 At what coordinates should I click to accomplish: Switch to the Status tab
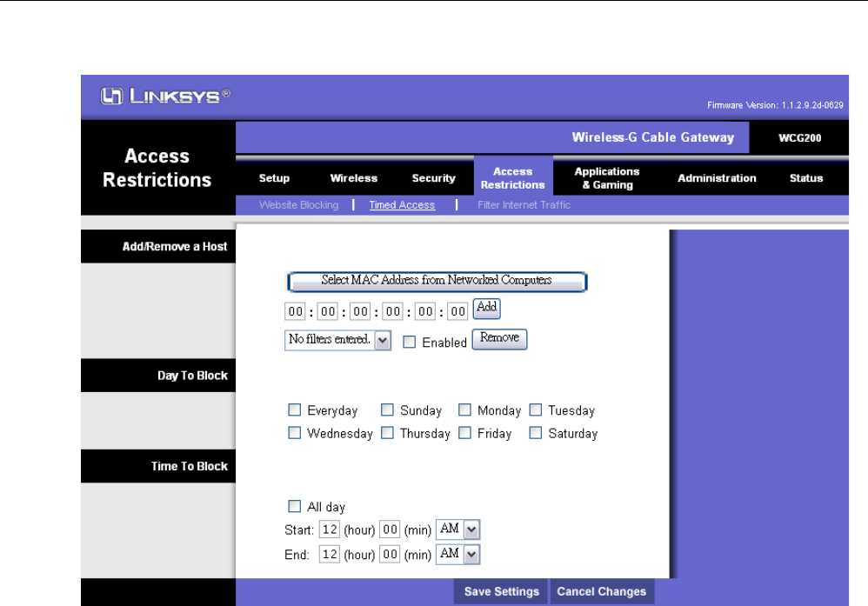click(806, 178)
